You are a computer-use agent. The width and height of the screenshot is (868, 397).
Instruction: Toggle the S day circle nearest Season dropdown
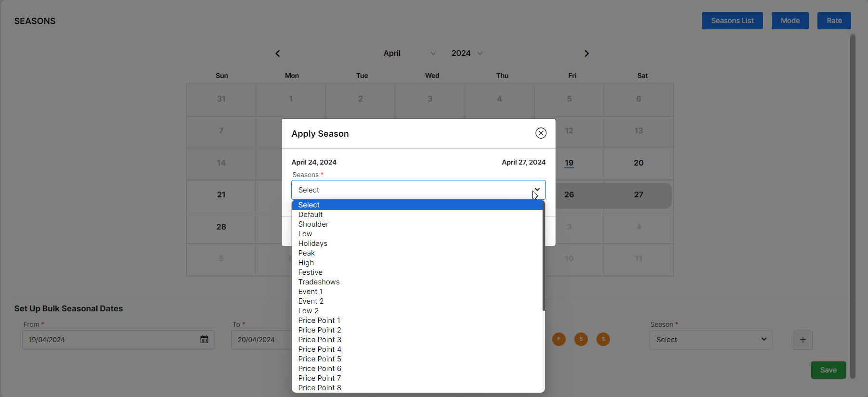pos(603,339)
